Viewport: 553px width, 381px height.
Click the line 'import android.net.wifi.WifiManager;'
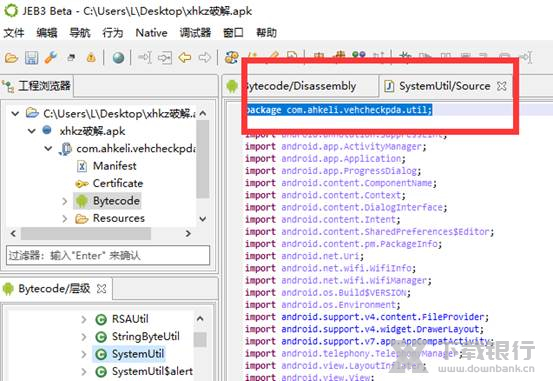[338, 280]
